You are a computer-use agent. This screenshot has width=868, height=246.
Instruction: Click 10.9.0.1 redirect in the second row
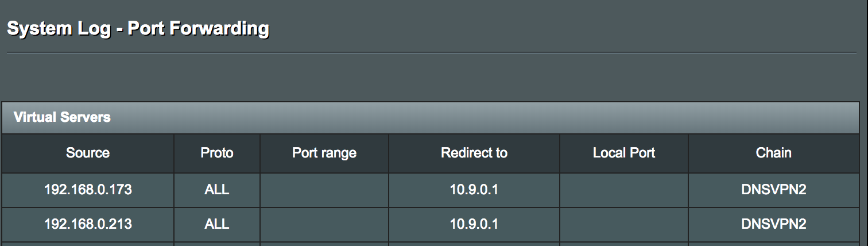(x=474, y=224)
